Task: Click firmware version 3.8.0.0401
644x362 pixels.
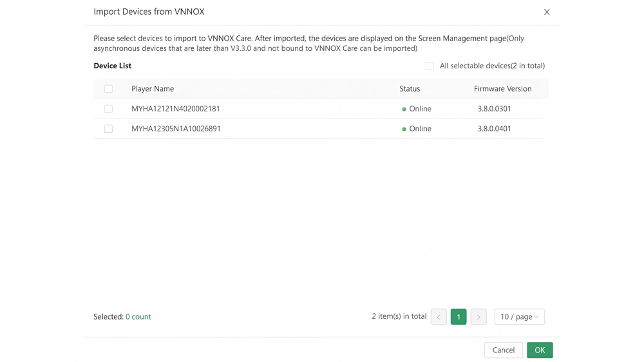Action: [x=494, y=129]
